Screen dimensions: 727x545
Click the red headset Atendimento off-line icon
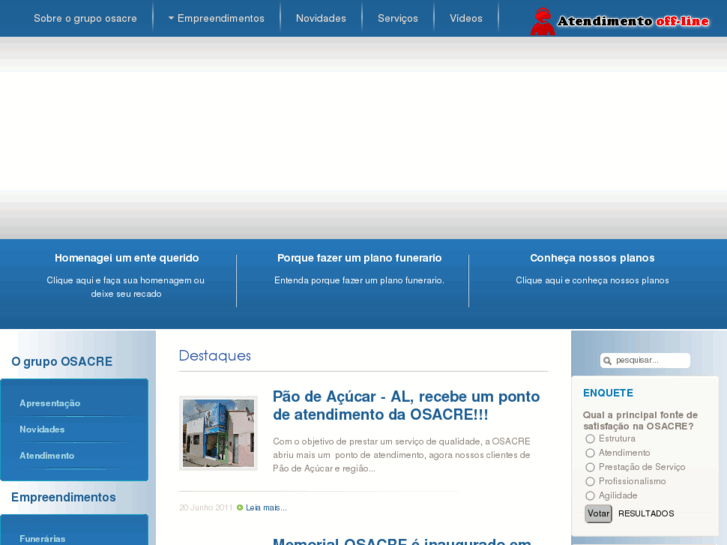[542, 21]
